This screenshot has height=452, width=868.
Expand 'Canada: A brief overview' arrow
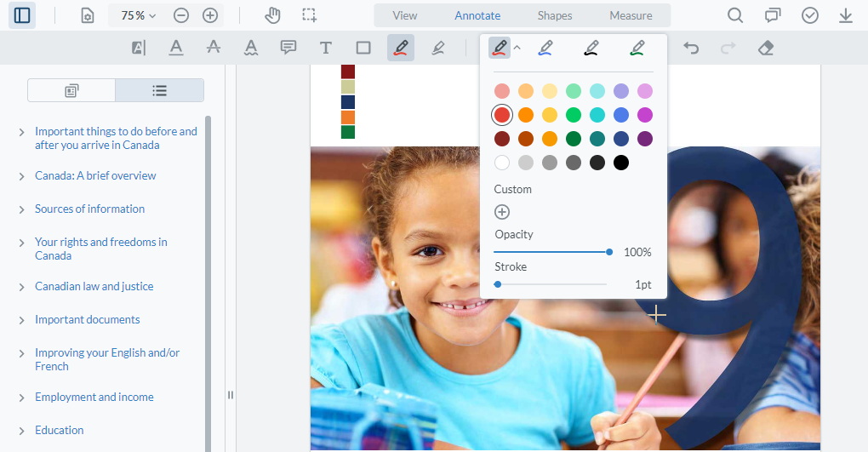21,176
